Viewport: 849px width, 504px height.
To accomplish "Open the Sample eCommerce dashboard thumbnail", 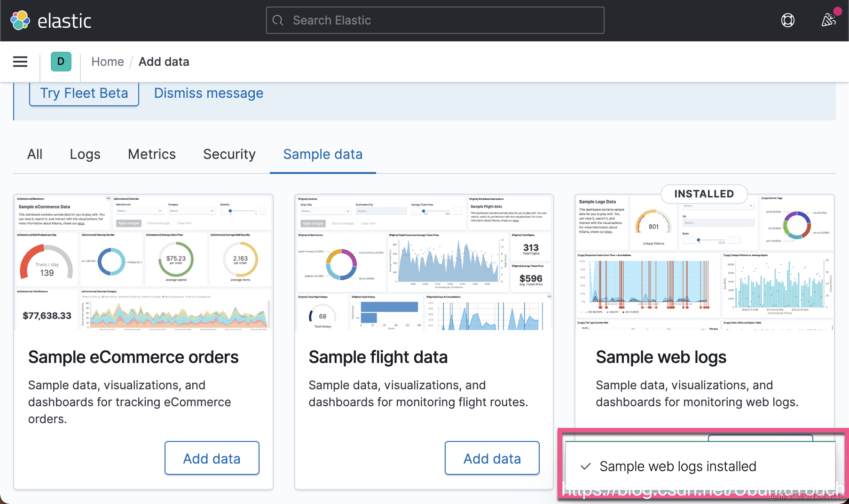I will 143,262.
